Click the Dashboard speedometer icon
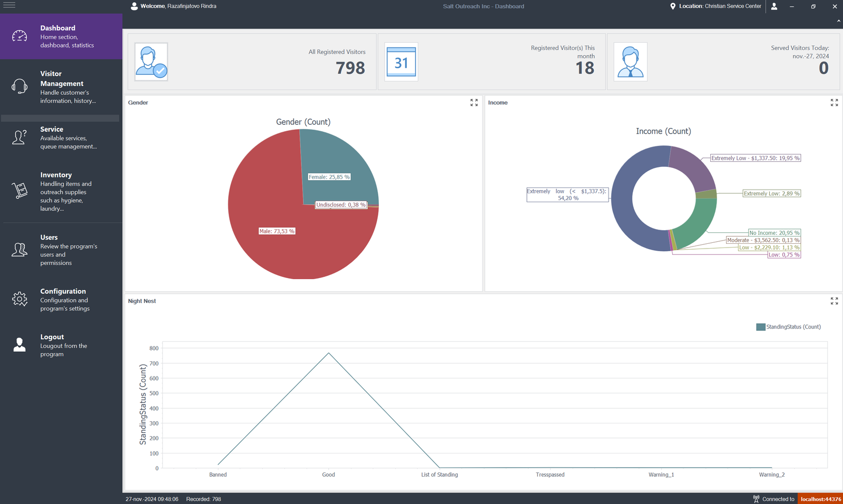This screenshot has width=843, height=504. click(x=19, y=36)
